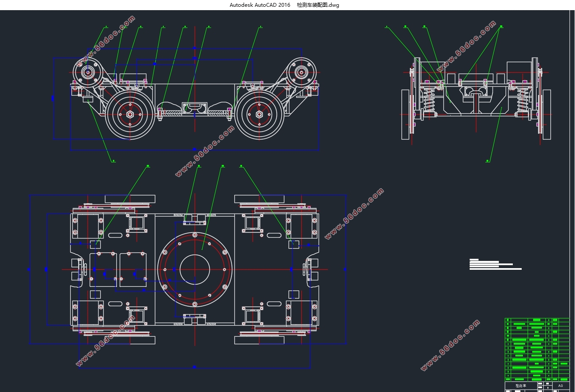Pick the large circular turntable in plan view
Image resolution: width=575 pixels, height=392 pixels.
click(195, 269)
